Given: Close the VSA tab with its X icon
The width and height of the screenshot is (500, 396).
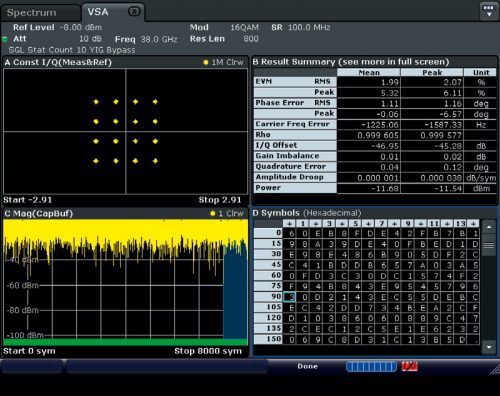Looking at the screenshot, I should tap(134, 12).
